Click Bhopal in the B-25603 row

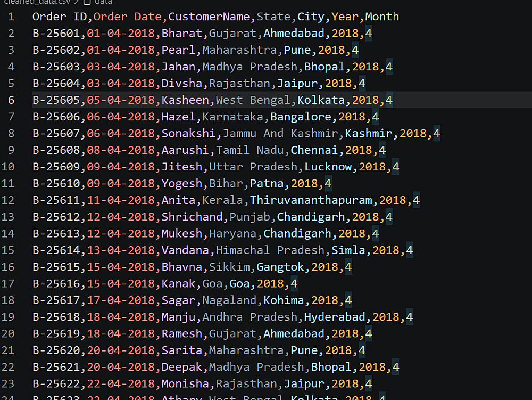click(x=325, y=67)
